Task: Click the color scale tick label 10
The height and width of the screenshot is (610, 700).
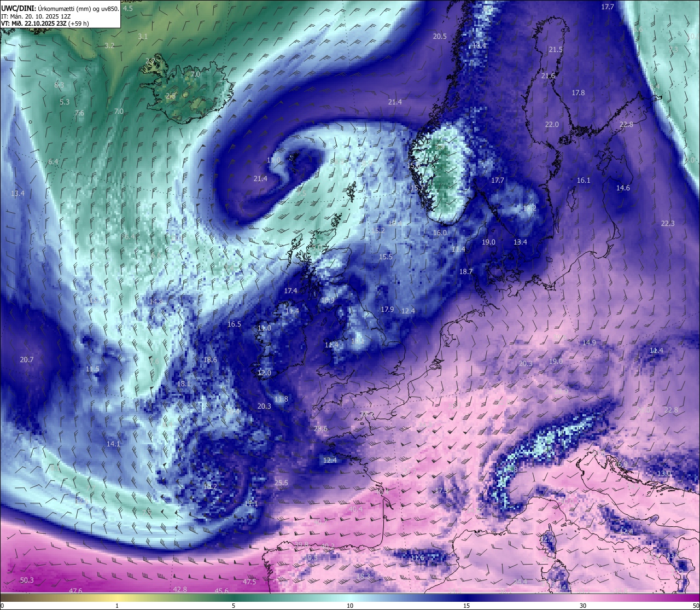Action: pyautogui.click(x=350, y=606)
